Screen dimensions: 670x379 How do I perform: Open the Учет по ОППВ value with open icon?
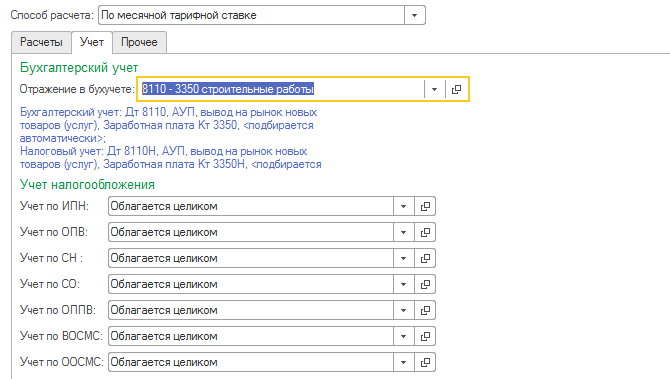tap(425, 310)
